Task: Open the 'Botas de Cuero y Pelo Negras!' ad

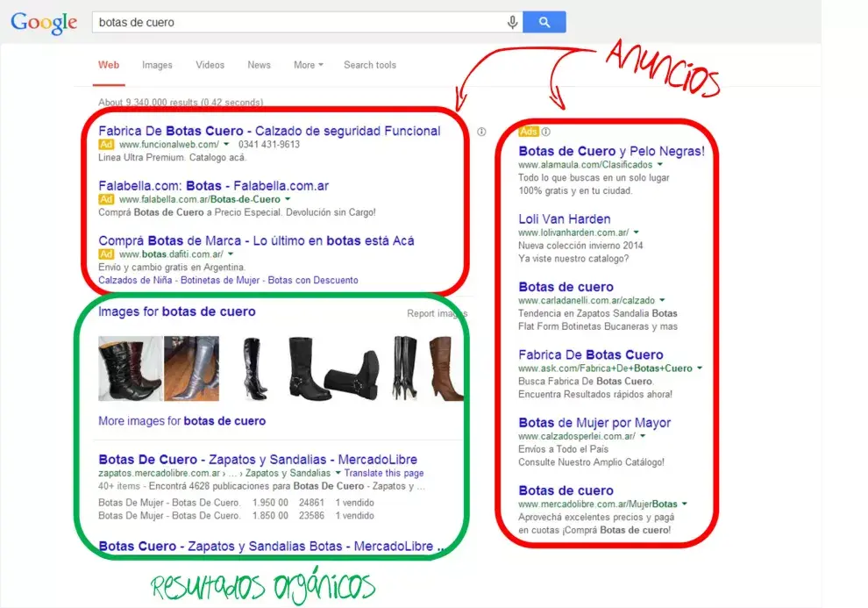Action: 612,151
